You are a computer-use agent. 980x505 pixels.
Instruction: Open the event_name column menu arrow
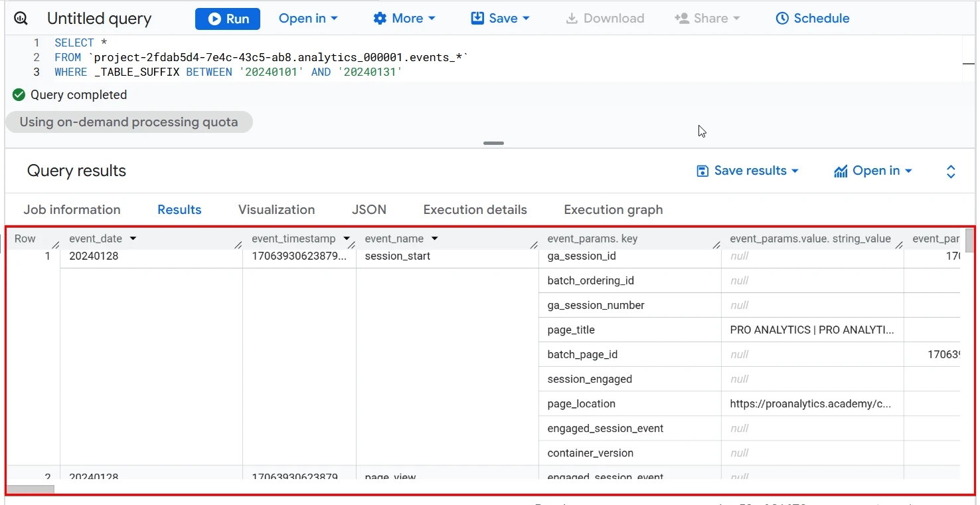coord(435,239)
